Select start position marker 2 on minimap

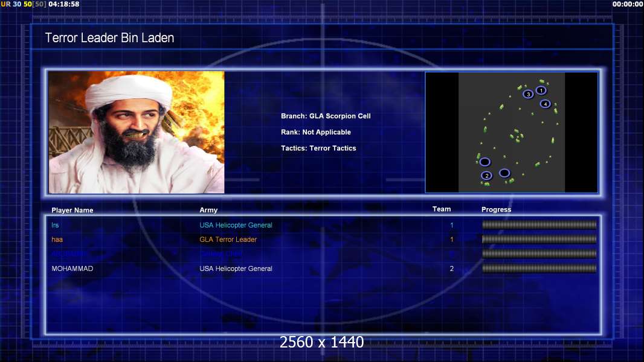[x=487, y=176]
